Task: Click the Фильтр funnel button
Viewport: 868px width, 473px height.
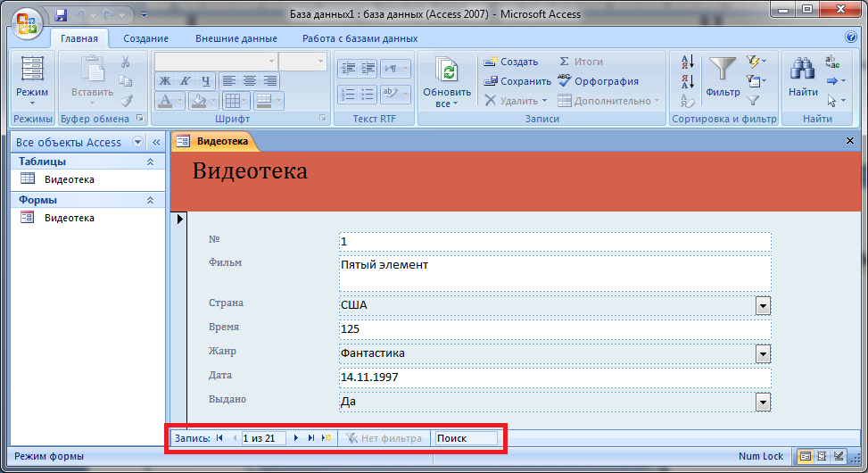Action: [x=723, y=78]
